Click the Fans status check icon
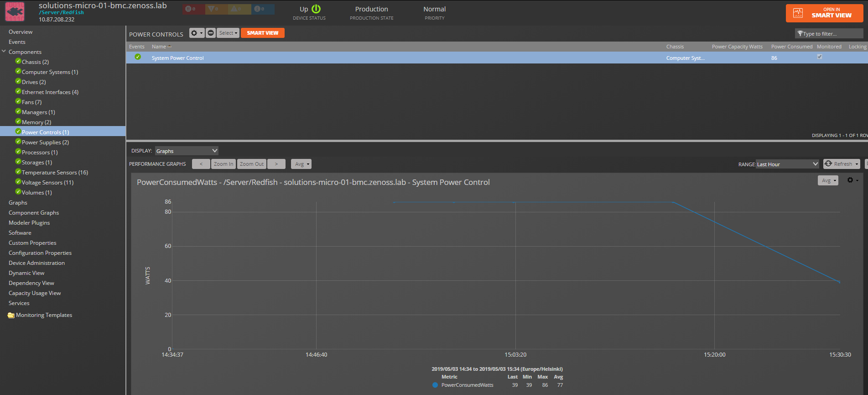The height and width of the screenshot is (395, 868). (18, 101)
